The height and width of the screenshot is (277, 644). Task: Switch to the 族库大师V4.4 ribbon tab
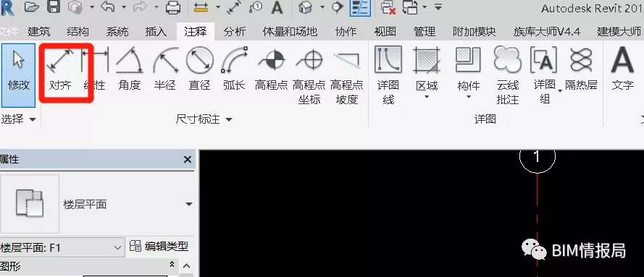click(x=547, y=32)
